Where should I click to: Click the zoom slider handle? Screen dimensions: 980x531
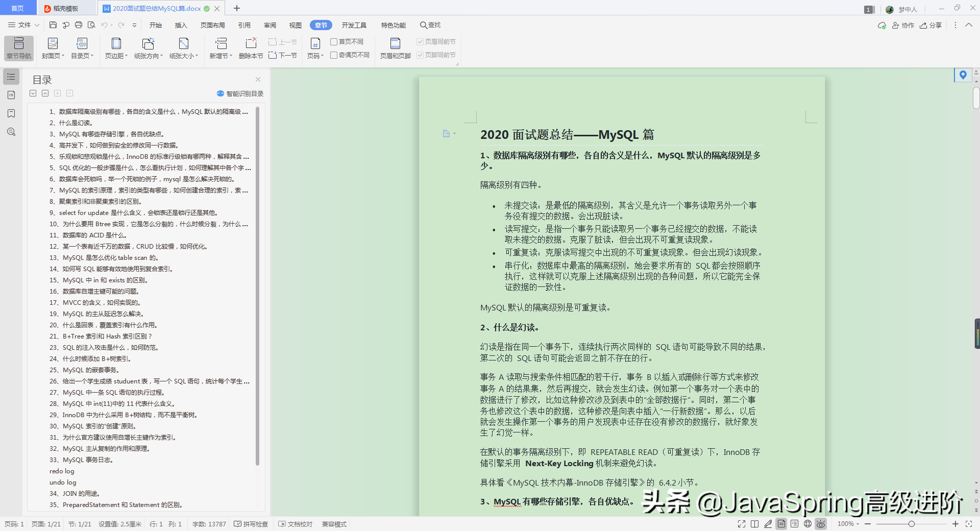[911, 524]
